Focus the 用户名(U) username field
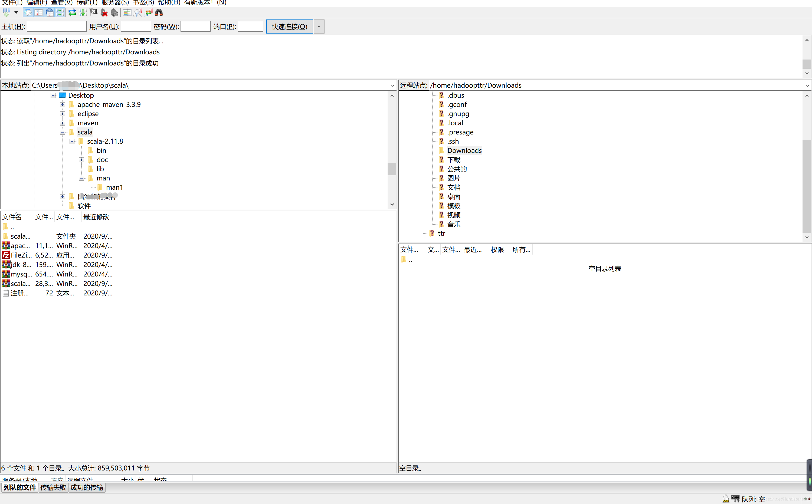 (x=136, y=27)
